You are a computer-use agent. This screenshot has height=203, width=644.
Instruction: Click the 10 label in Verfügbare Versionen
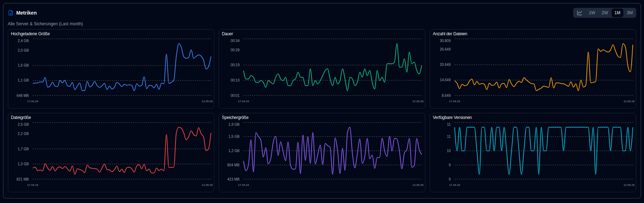point(449,151)
